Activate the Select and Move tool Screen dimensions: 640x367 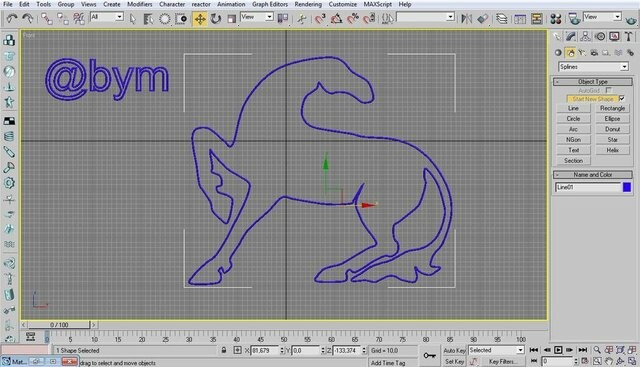pos(200,18)
